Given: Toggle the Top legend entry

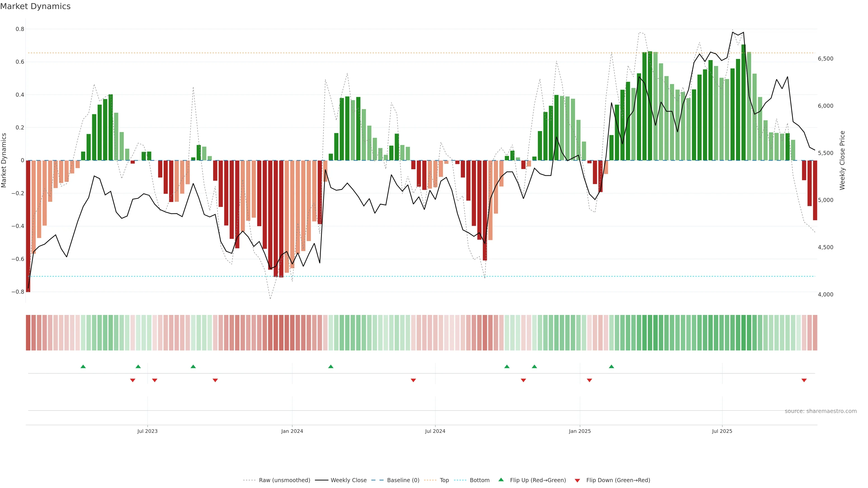Looking at the screenshot, I should [x=444, y=480].
